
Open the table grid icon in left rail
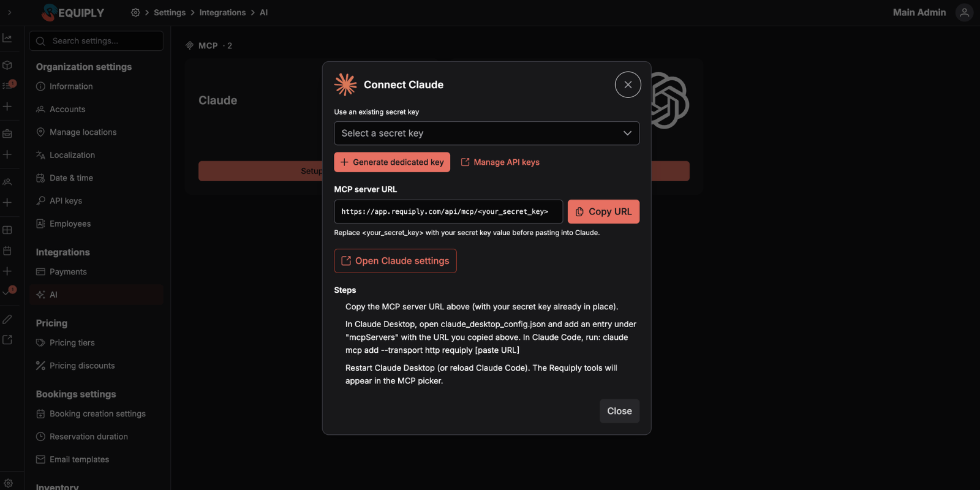coord(7,230)
